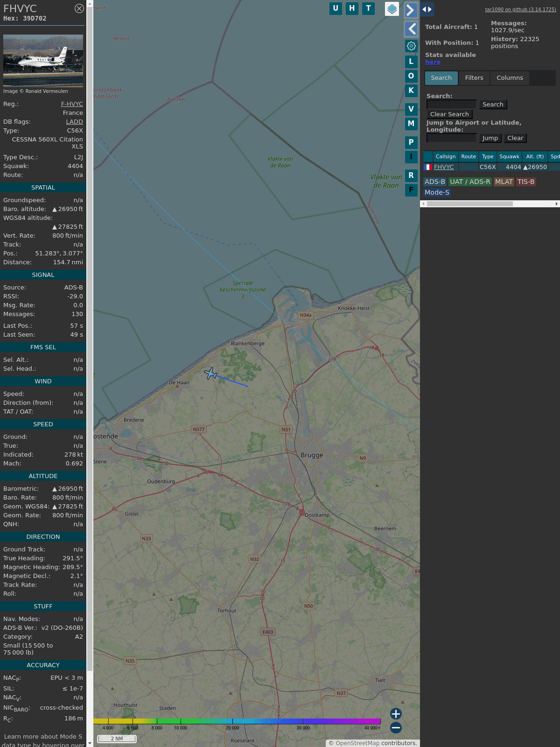This screenshot has width=560, height=747.
Task: Click the left chevron to collapse sidebar
Action: pos(411,29)
